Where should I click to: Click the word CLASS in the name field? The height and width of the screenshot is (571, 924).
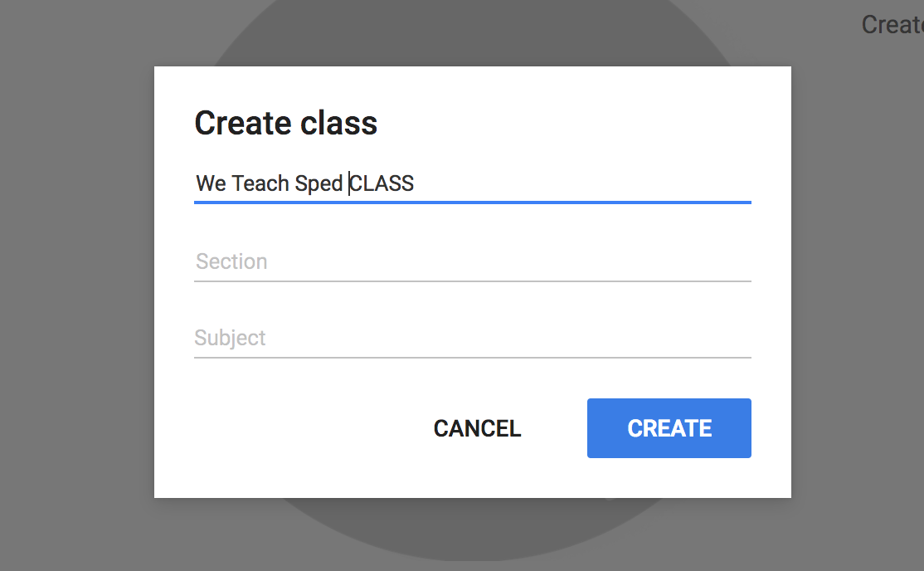(x=382, y=183)
